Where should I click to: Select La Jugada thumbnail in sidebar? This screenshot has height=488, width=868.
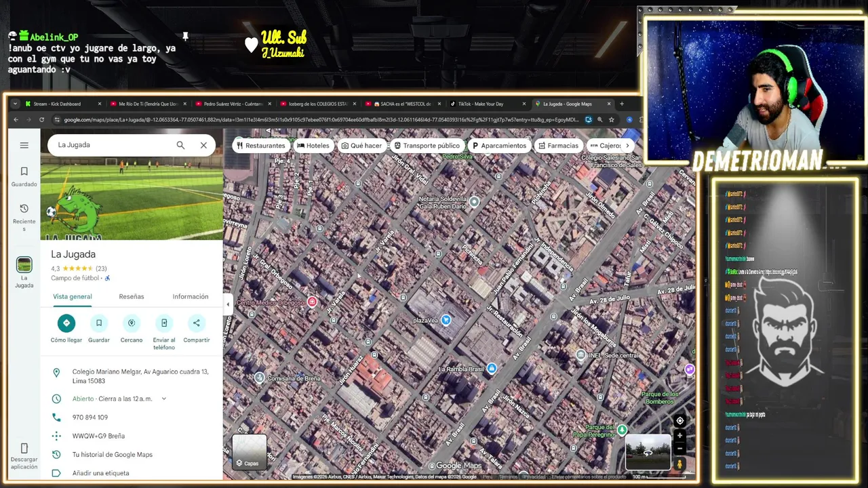coord(24,264)
